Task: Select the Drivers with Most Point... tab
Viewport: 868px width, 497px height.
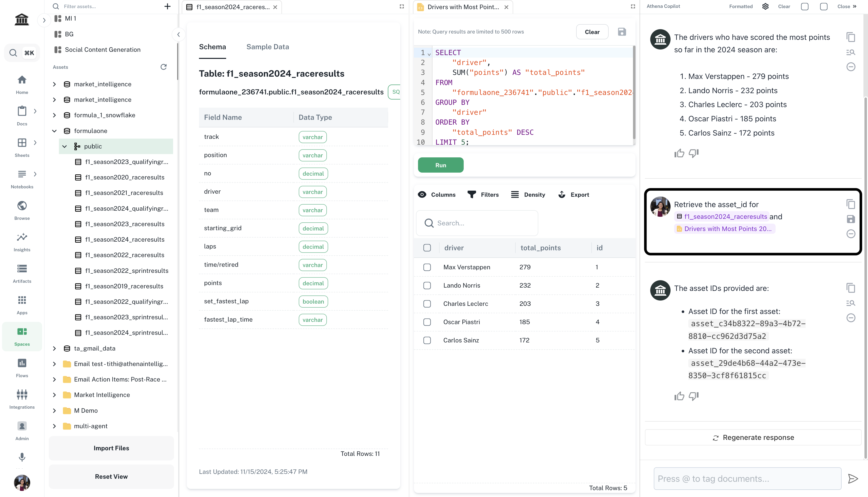Action: coord(463,7)
